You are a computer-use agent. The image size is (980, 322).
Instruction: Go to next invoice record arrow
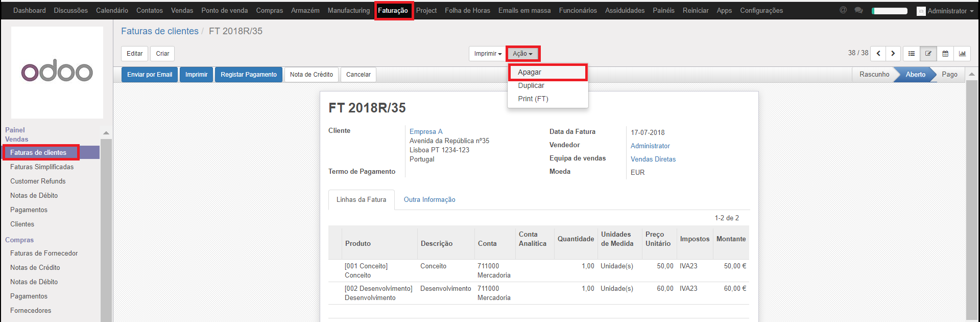click(x=893, y=54)
